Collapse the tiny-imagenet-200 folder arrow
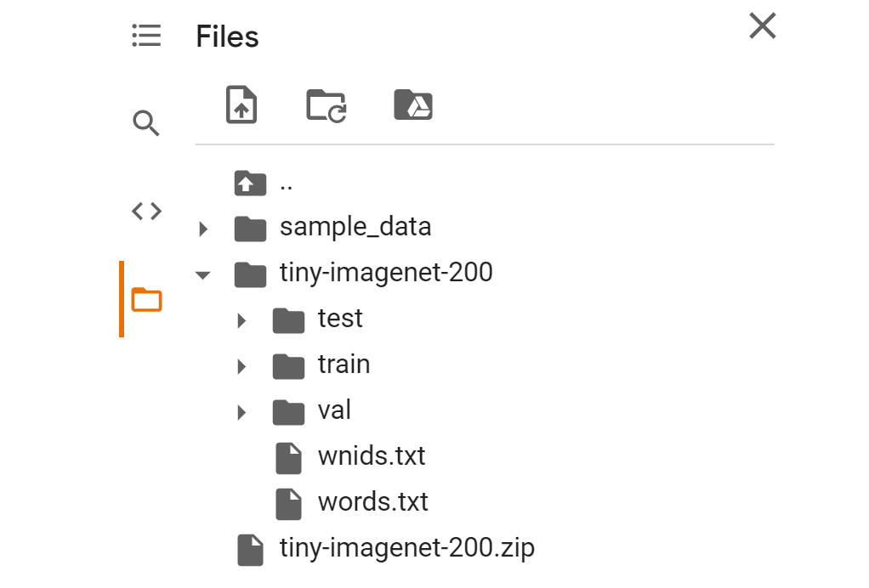The height and width of the screenshot is (588, 869). (202, 274)
